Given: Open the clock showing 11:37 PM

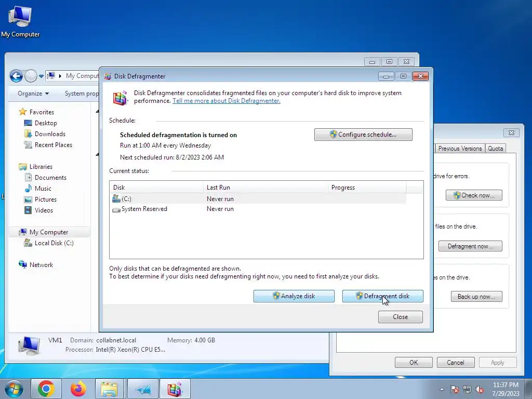Looking at the screenshot, I should pyautogui.click(x=506, y=389).
